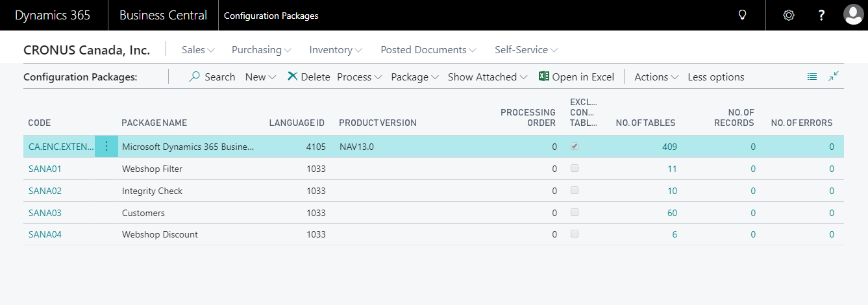Open package SANA01 code link
Screen dimensions: 868x305
[45, 169]
